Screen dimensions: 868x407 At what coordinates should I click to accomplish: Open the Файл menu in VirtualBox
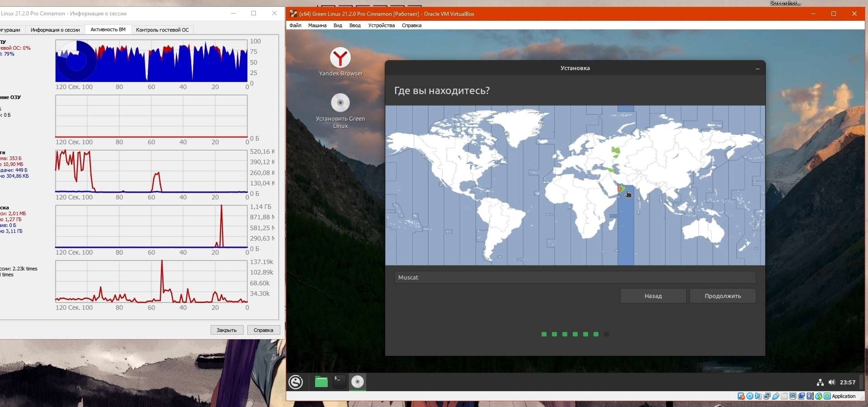(x=295, y=25)
